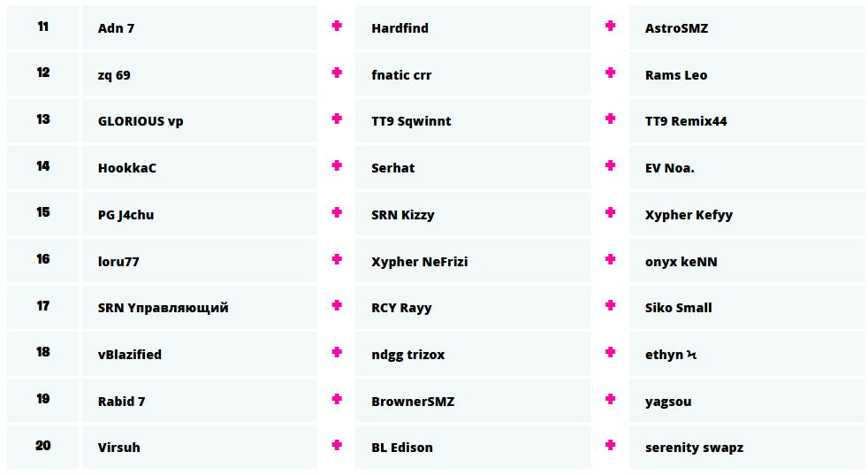The image size is (868, 475).
Task: Open player AstroSMZ's entry
Action: point(676,28)
